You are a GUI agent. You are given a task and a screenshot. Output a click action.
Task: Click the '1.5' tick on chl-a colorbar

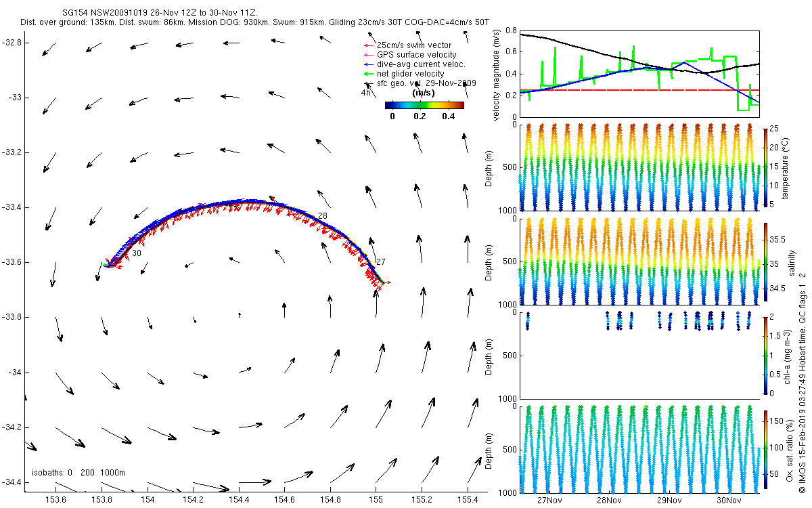[775, 336]
